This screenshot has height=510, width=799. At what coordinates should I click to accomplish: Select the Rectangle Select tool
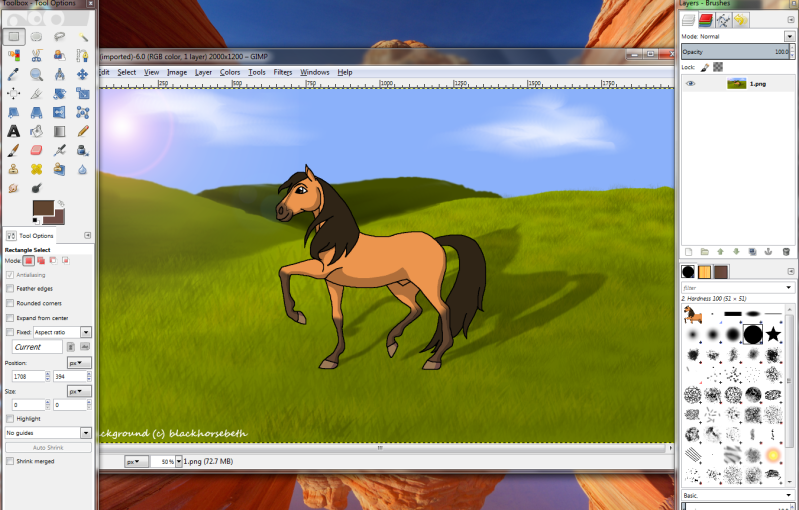[x=14, y=36]
